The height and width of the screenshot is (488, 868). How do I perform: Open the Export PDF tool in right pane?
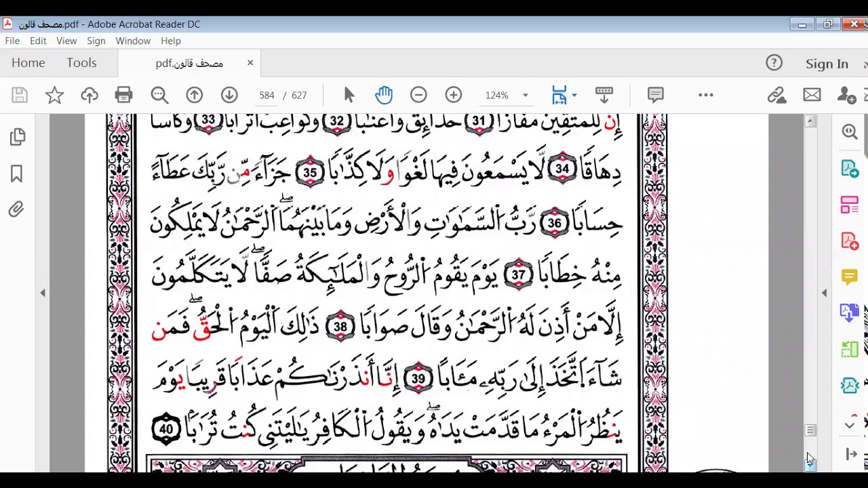pyautogui.click(x=850, y=168)
